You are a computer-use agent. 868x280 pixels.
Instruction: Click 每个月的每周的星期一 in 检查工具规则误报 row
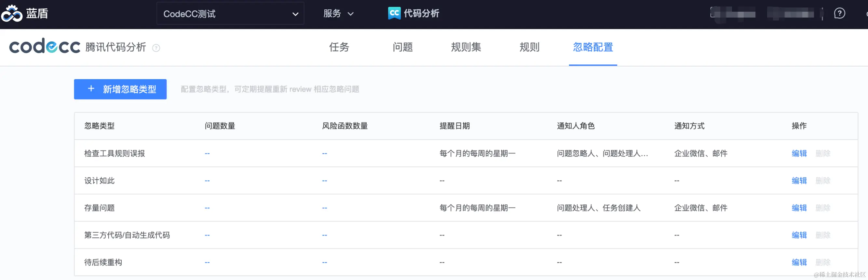point(478,153)
